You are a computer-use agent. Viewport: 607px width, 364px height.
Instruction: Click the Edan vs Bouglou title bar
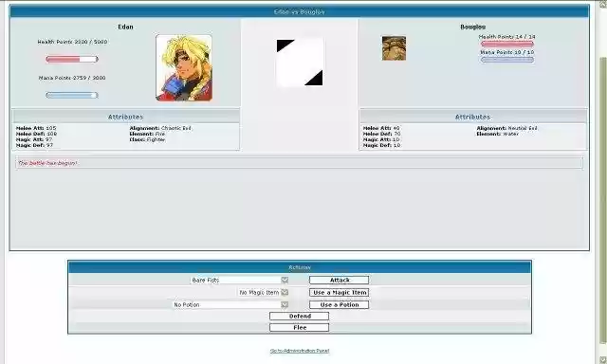pyautogui.click(x=300, y=12)
